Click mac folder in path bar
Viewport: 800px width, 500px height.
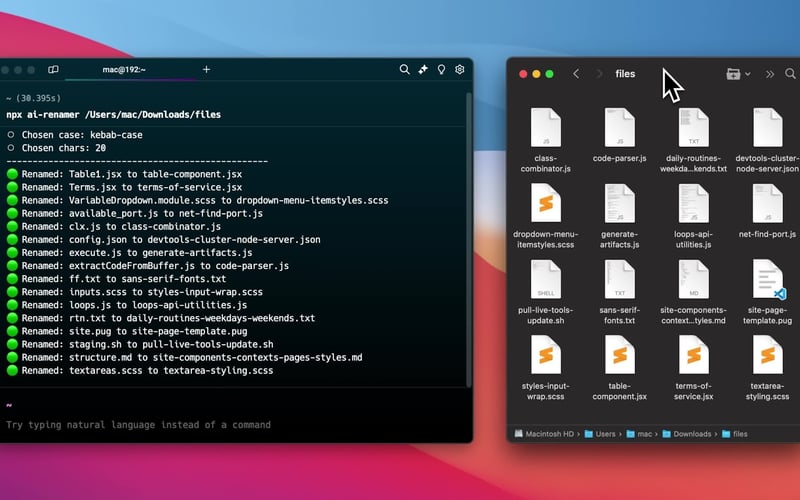point(639,434)
